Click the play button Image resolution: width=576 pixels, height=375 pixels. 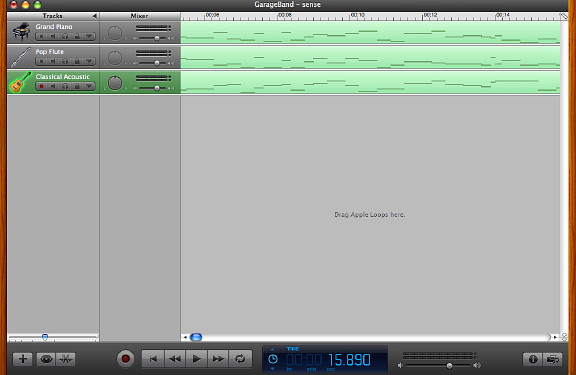click(x=197, y=359)
